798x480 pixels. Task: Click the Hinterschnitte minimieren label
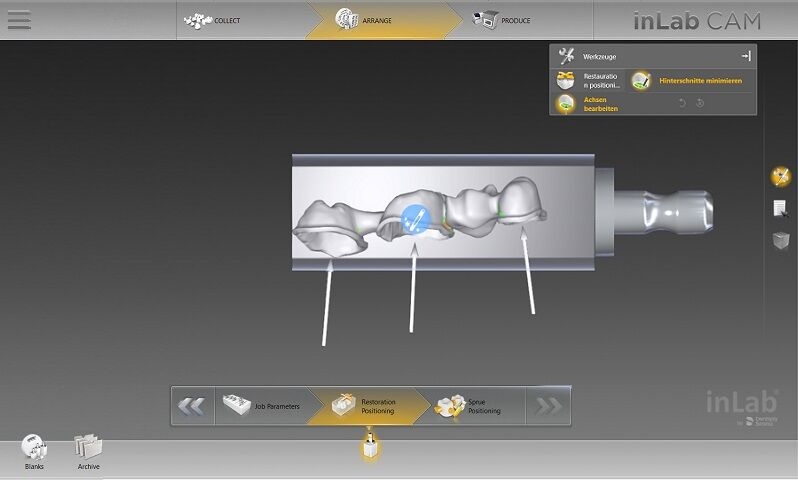(x=700, y=81)
